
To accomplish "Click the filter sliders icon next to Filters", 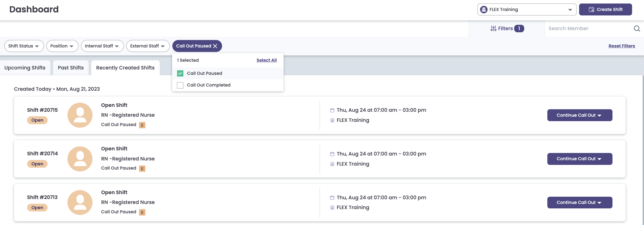I will pyautogui.click(x=493, y=29).
